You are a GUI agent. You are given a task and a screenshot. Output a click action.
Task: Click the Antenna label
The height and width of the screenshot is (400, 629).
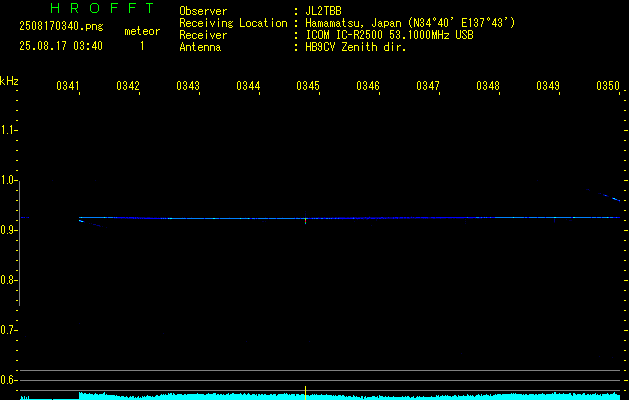(x=200, y=47)
